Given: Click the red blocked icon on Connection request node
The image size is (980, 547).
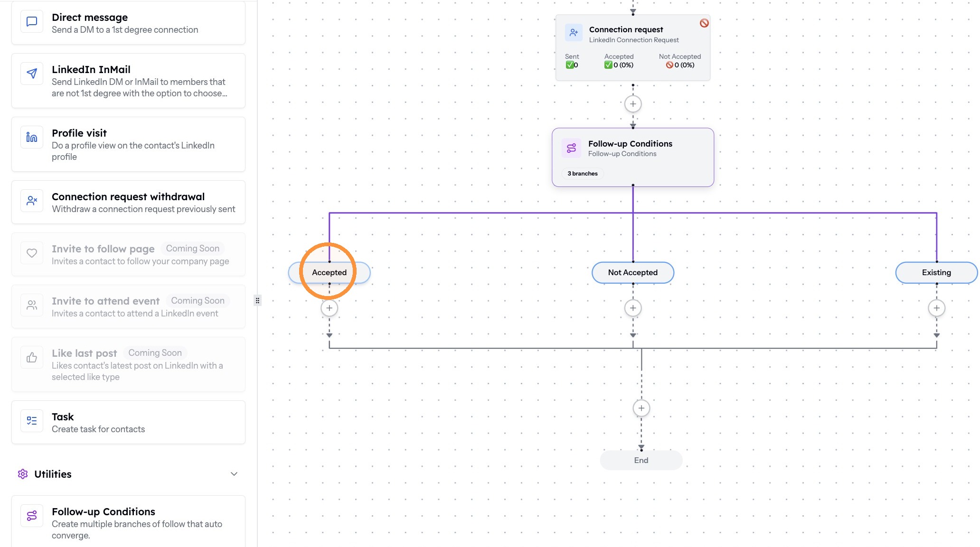Looking at the screenshot, I should tap(704, 23).
